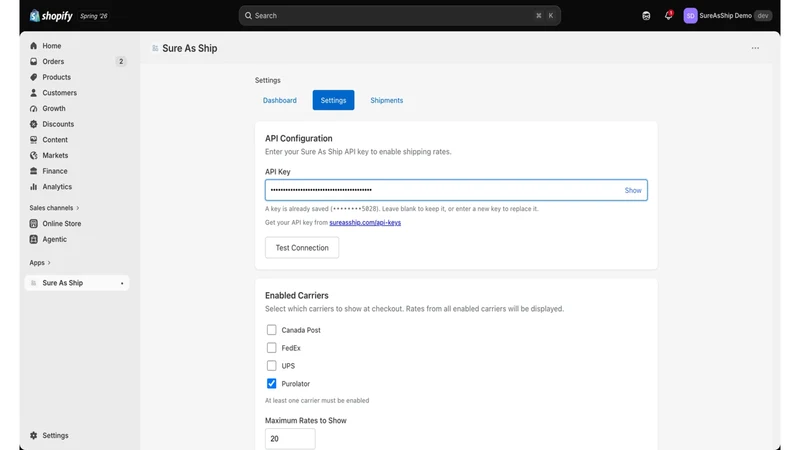
Task: Open Products via the tag icon
Action: coord(34,77)
